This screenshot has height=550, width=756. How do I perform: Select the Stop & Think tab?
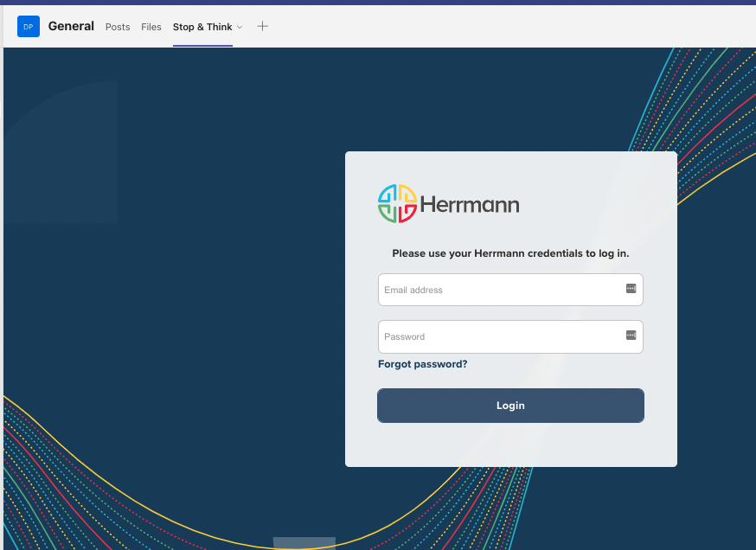[202, 27]
